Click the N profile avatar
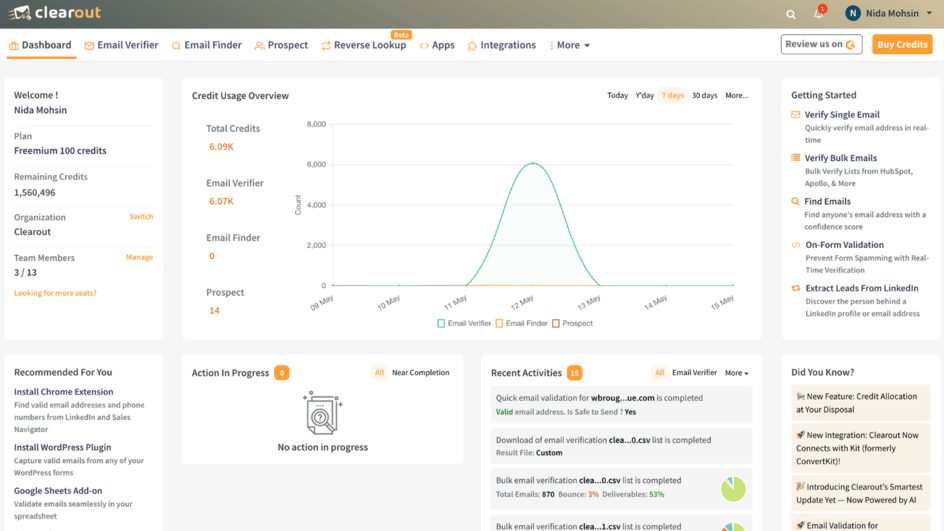 click(852, 13)
